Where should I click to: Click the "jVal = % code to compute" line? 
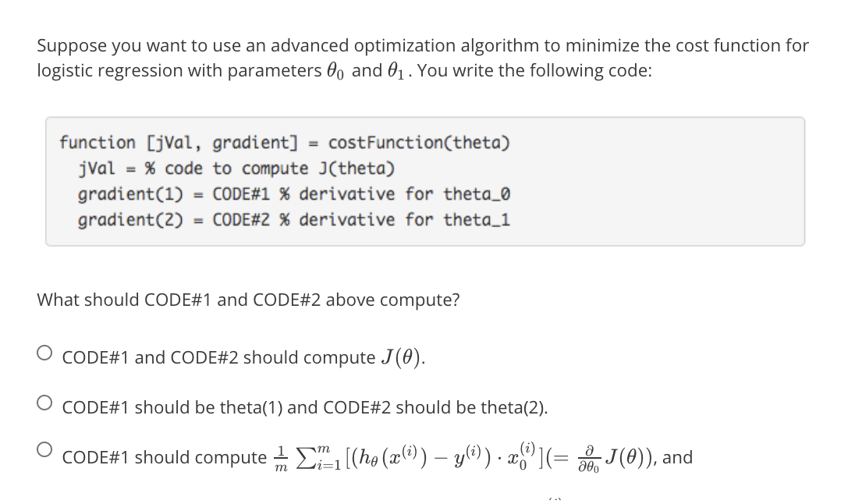236,169
